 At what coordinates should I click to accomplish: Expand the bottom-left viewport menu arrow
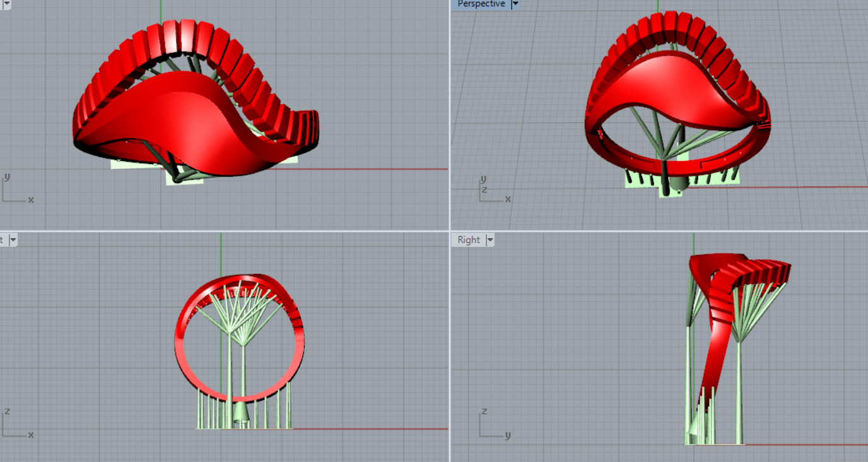(13, 240)
